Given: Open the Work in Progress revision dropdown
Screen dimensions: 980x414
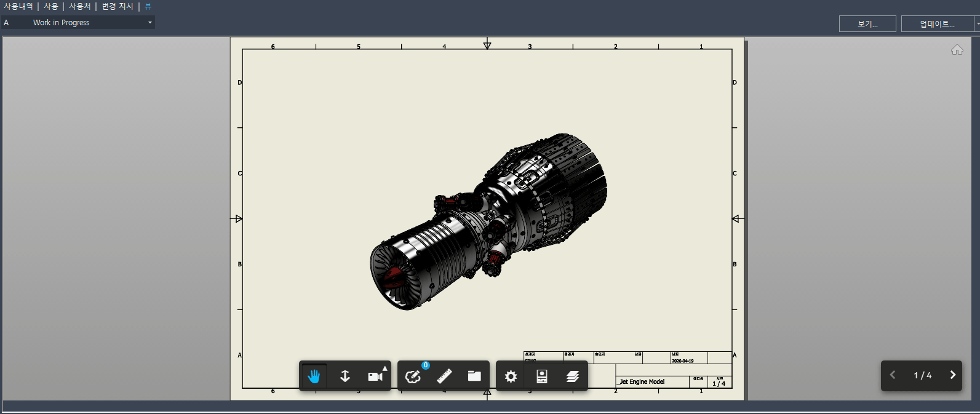Looking at the screenshot, I should 149,23.
